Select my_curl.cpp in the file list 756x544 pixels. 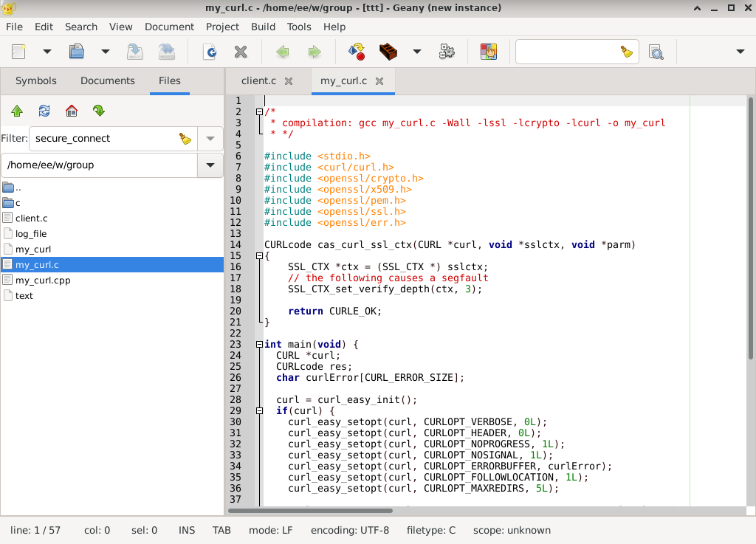[43, 280]
